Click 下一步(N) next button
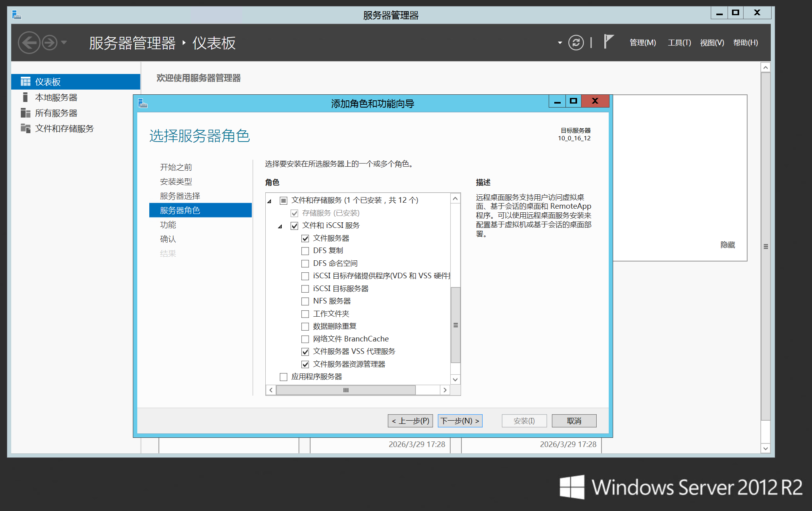This screenshot has height=511, width=812. 460,421
